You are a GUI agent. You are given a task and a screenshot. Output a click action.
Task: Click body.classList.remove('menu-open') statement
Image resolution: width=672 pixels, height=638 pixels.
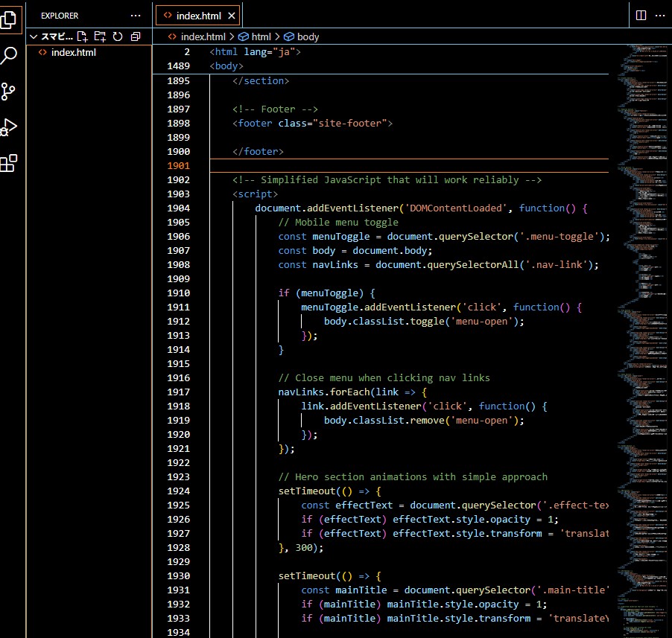[424, 420]
